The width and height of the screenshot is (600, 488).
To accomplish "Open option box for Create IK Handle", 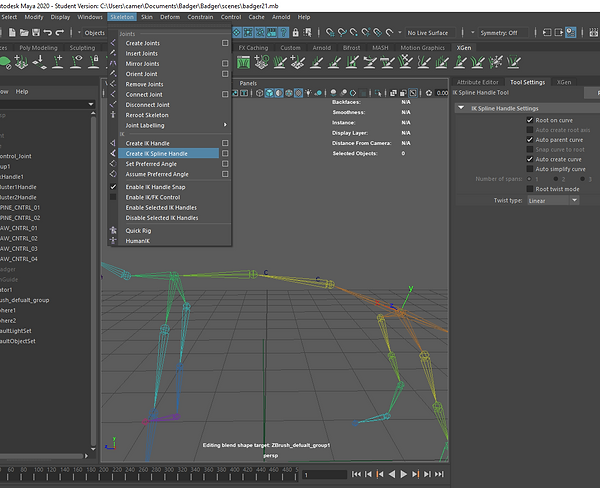I will 225,143.
